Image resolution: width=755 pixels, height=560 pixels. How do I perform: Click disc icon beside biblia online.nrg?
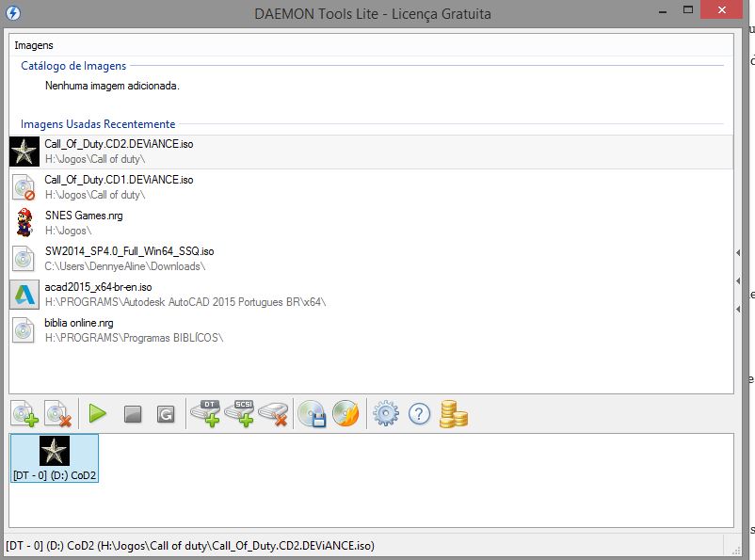[x=24, y=330]
